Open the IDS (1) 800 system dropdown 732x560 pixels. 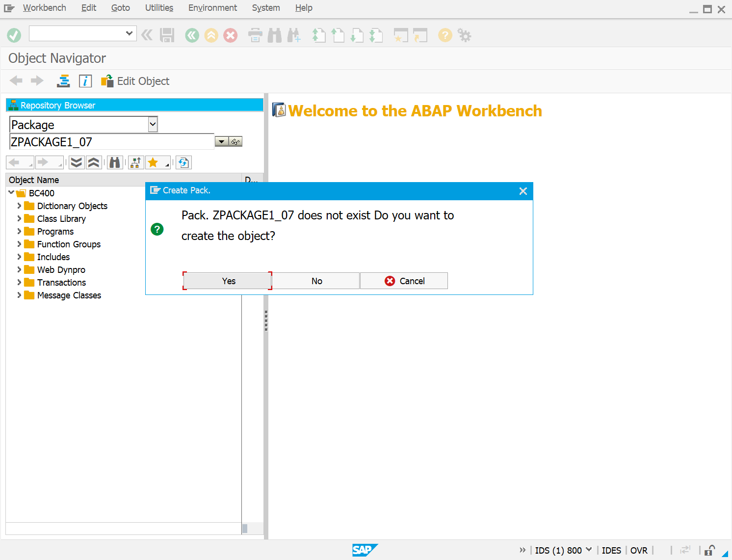[x=589, y=550]
